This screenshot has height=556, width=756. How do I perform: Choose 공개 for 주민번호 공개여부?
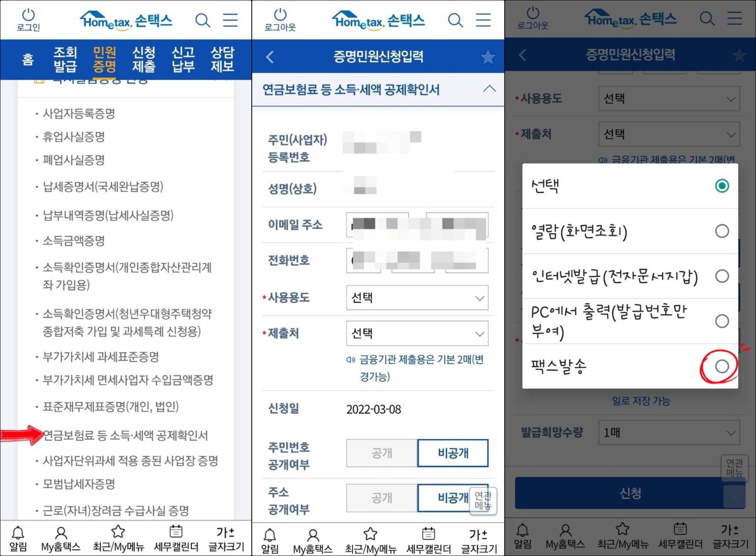(381, 453)
